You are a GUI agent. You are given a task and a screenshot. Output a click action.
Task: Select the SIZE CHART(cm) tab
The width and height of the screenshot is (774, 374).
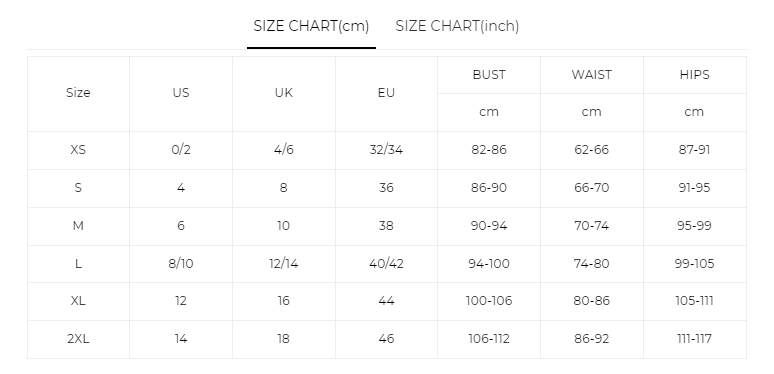point(311,26)
